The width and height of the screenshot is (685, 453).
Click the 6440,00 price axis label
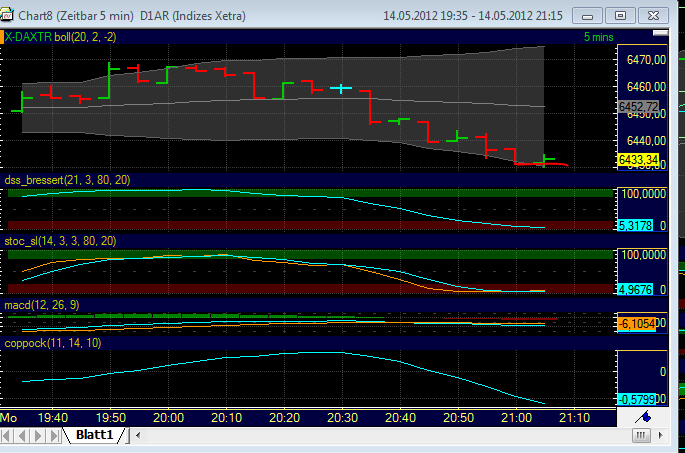646,141
